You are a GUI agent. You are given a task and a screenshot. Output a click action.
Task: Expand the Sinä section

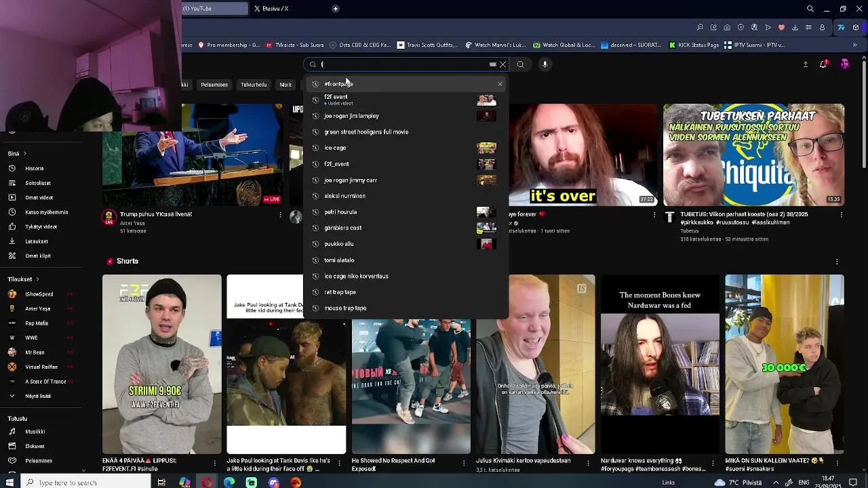click(18, 154)
